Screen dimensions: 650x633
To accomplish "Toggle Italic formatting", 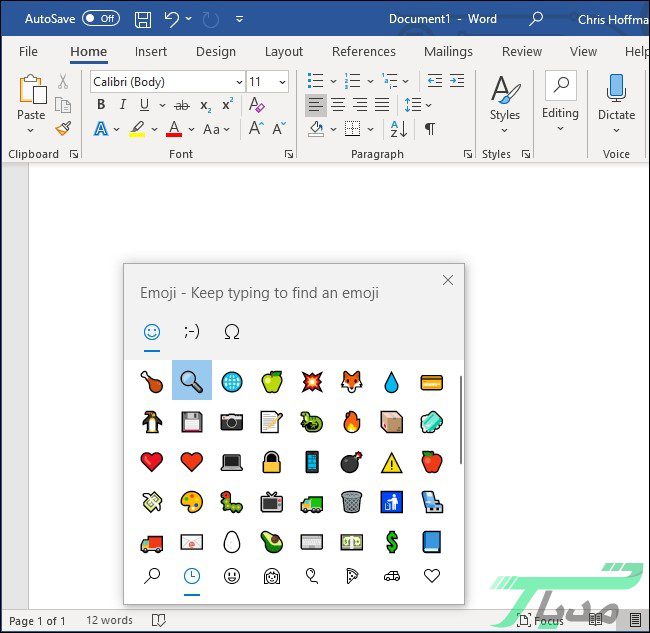I will (x=122, y=105).
